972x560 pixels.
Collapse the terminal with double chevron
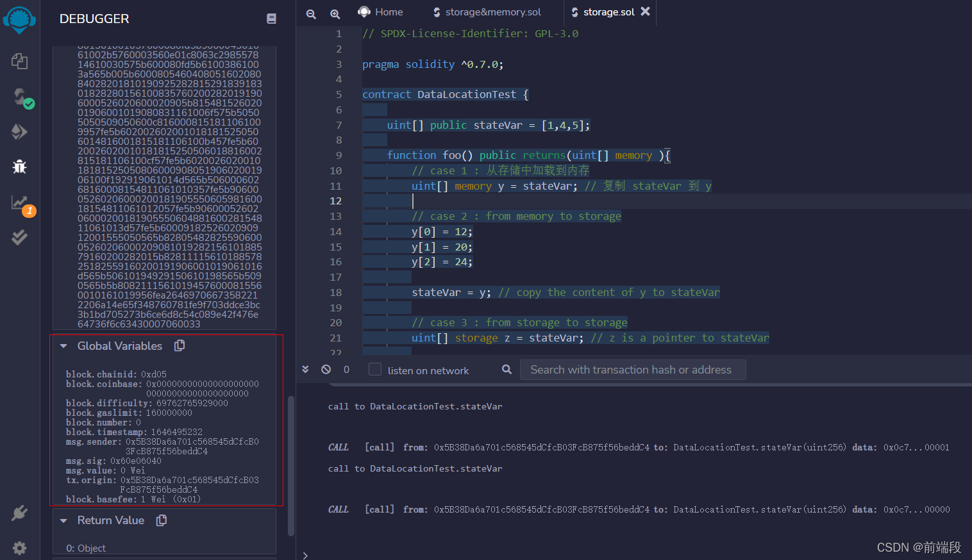(305, 370)
